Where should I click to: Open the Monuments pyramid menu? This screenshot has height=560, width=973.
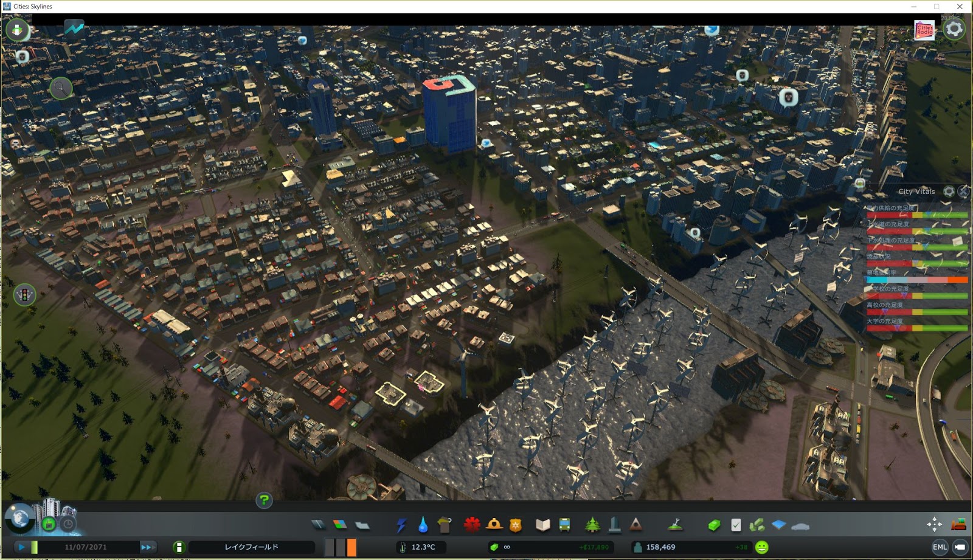[x=635, y=525]
